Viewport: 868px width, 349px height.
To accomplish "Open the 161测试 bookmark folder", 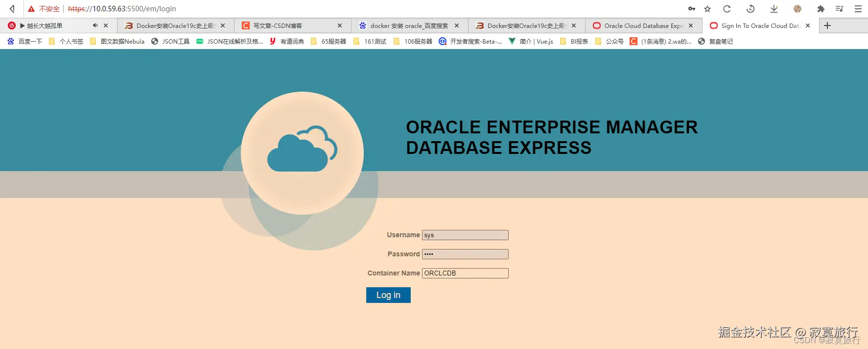I will [x=370, y=42].
